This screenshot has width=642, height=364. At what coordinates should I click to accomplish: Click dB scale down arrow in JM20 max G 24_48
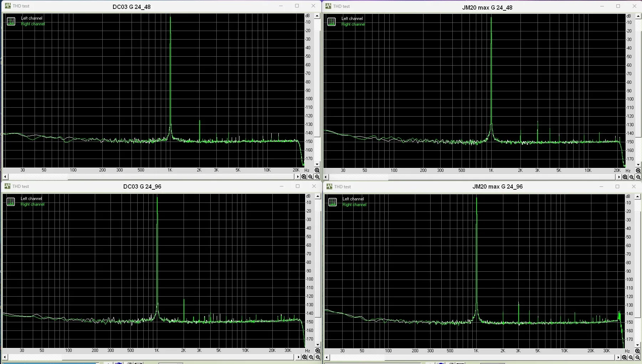tap(638, 165)
